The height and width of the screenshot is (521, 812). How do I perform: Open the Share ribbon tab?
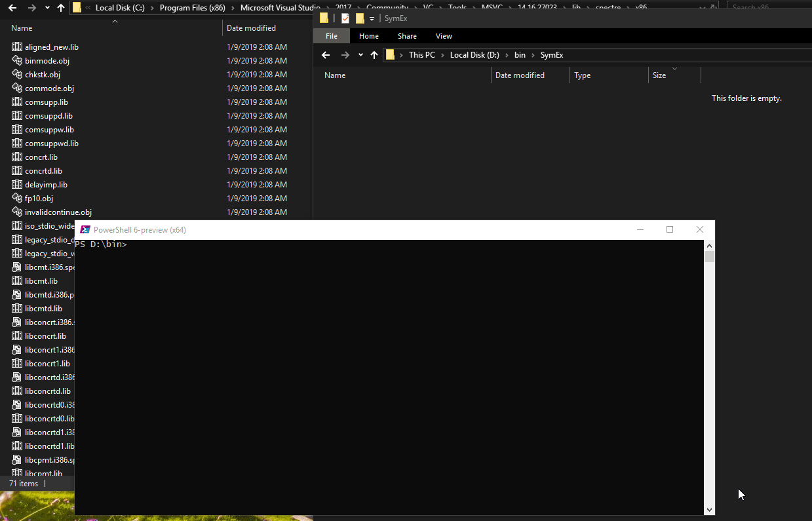pyautogui.click(x=407, y=36)
